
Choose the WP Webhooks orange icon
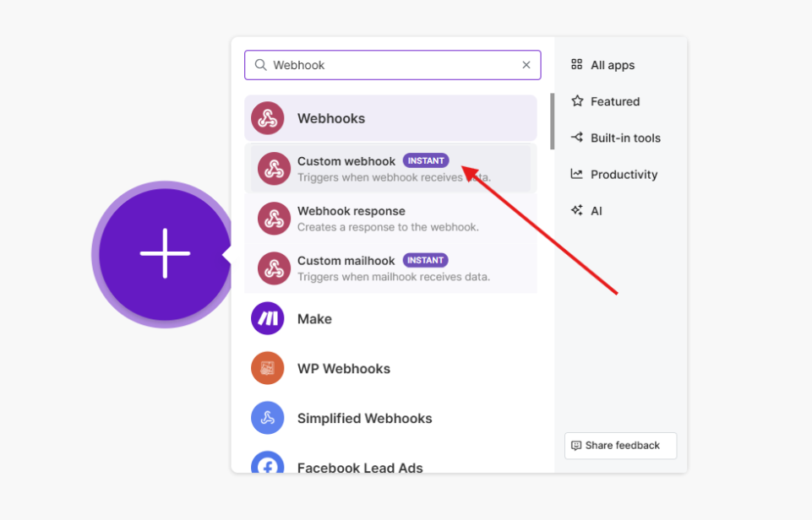point(268,368)
